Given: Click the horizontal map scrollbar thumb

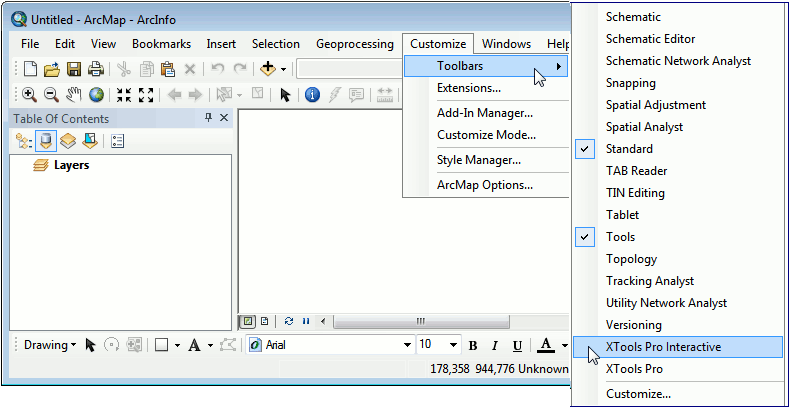Looking at the screenshot, I should (421, 321).
